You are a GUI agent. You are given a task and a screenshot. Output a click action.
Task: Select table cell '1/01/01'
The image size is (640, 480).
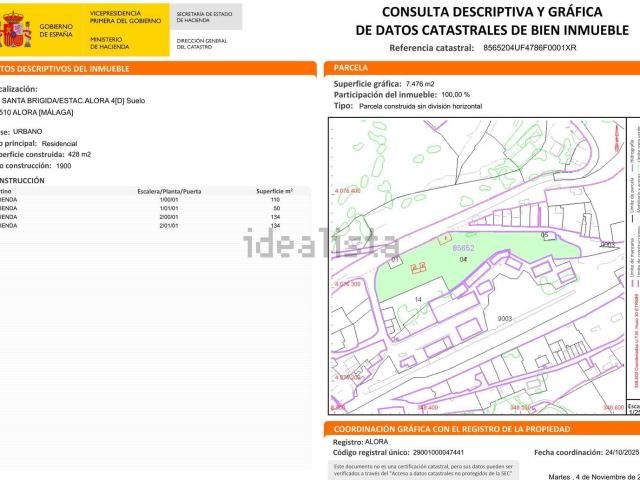point(169,208)
